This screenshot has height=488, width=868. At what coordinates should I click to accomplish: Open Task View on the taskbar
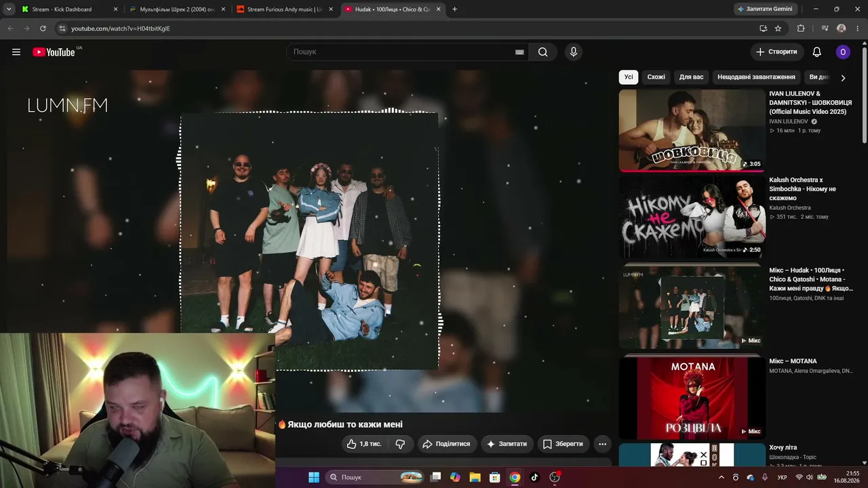[436, 477]
